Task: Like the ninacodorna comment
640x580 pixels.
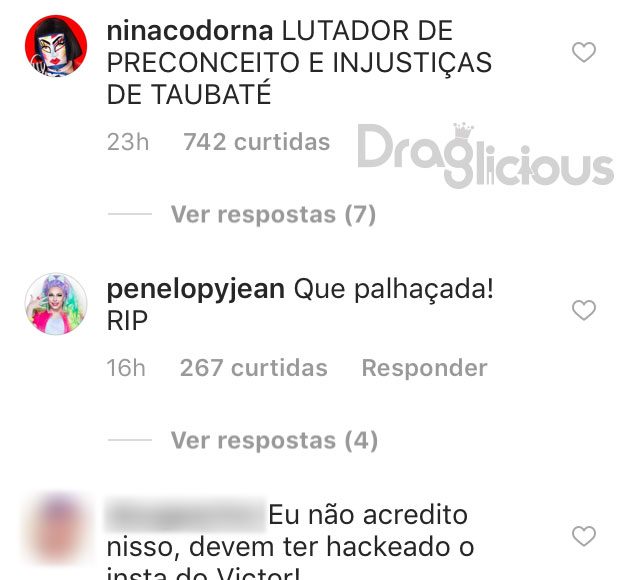Action: 584,52
